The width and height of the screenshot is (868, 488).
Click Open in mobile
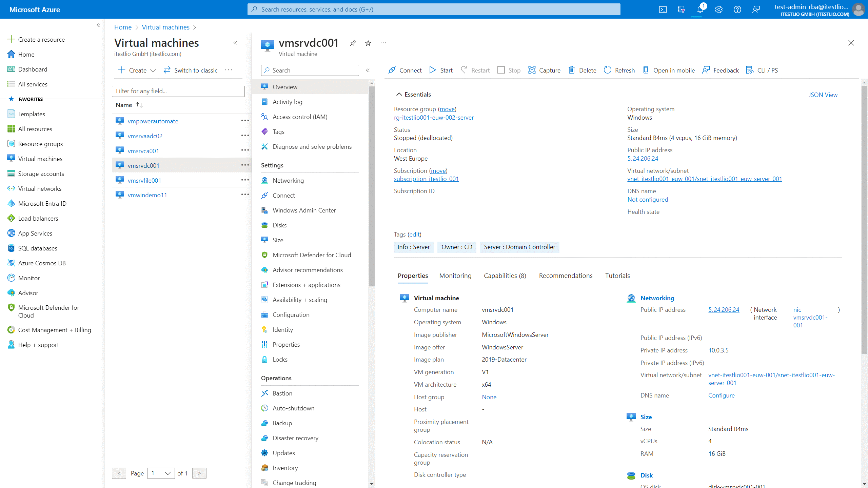point(669,70)
